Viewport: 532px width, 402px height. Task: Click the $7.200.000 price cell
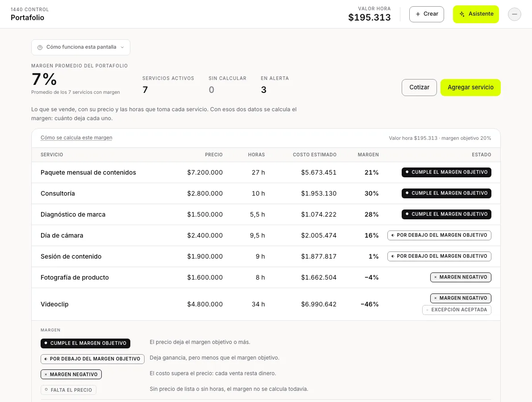[x=205, y=172]
